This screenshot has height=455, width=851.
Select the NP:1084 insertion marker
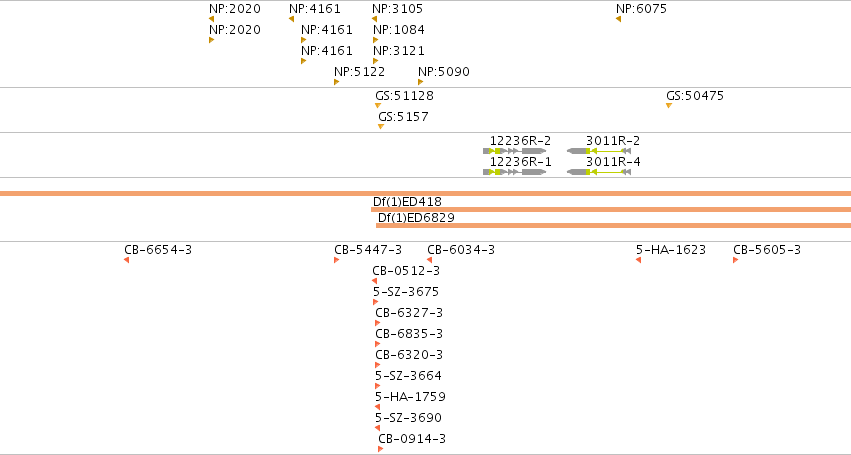376,40
